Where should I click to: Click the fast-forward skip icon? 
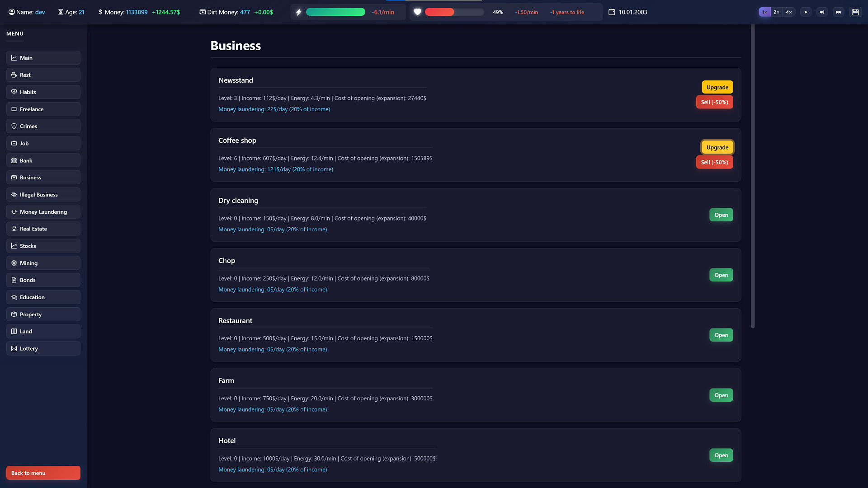pos(839,12)
